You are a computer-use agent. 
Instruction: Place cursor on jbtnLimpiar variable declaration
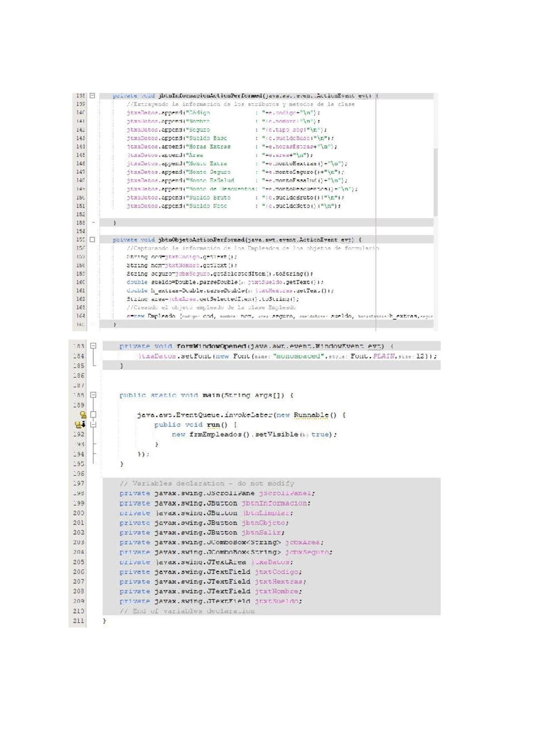pos(267,513)
